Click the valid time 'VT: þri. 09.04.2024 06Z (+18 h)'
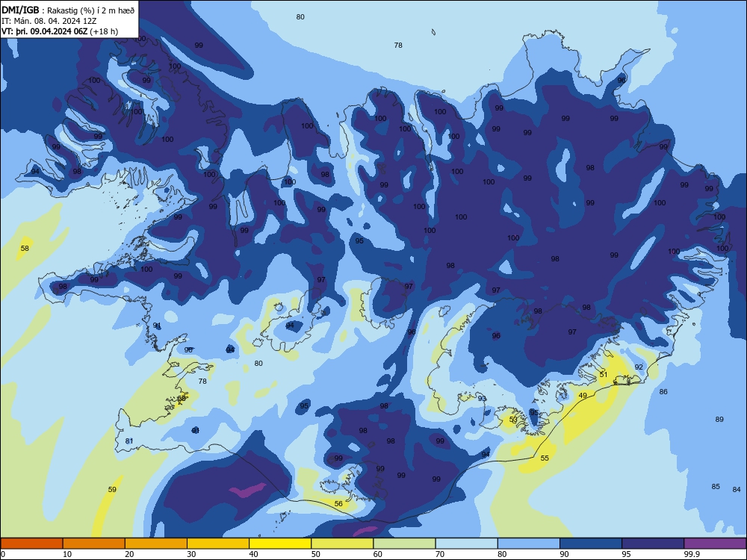The height and width of the screenshot is (560, 747). 60,31
